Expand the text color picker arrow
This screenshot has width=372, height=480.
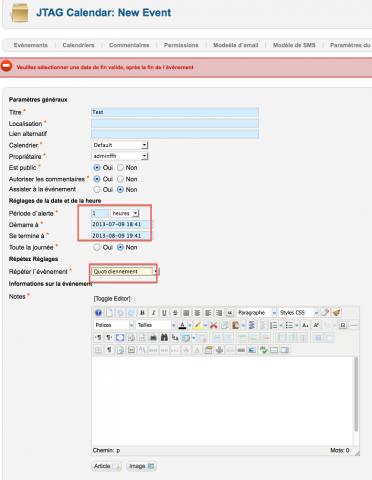(x=190, y=325)
